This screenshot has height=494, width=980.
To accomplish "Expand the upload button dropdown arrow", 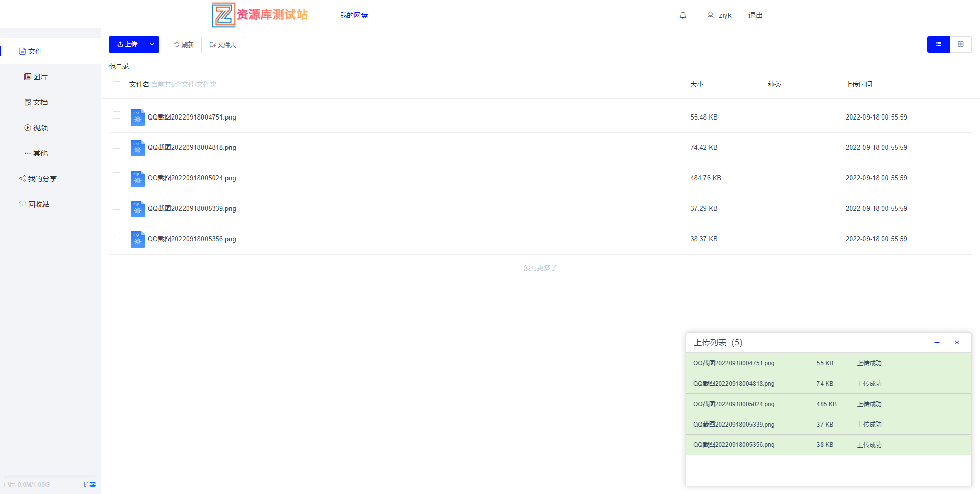I will coord(152,44).
